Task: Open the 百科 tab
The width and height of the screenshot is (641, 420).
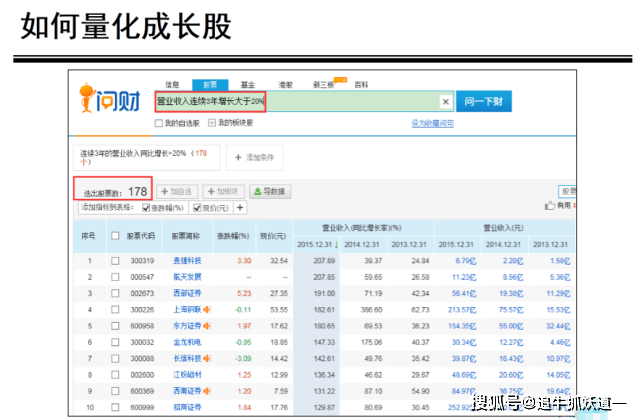Action: tap(361, 85)
